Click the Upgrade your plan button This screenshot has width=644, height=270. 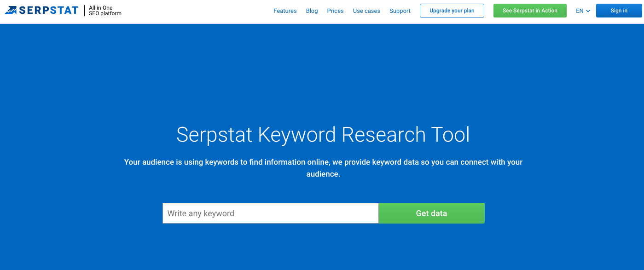(x=452, y=11)
